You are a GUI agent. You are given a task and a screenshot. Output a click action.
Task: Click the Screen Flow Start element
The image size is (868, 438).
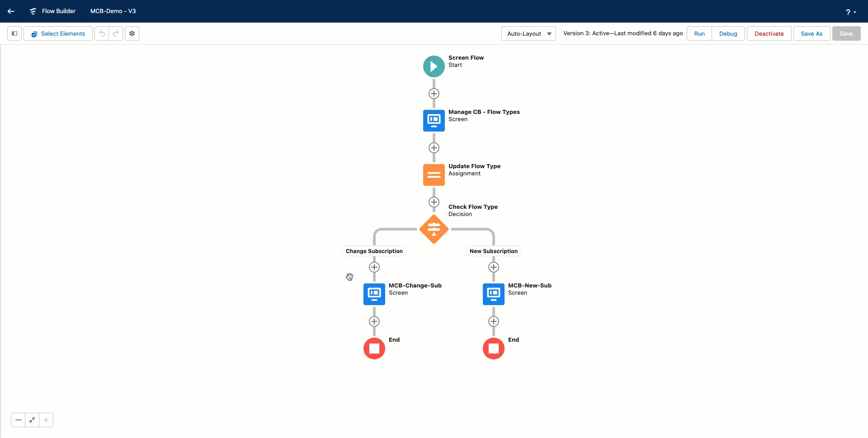(434, 66)
